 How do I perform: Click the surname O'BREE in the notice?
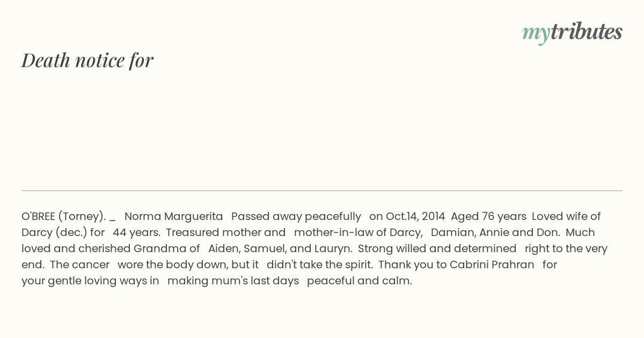click(38, 216)
